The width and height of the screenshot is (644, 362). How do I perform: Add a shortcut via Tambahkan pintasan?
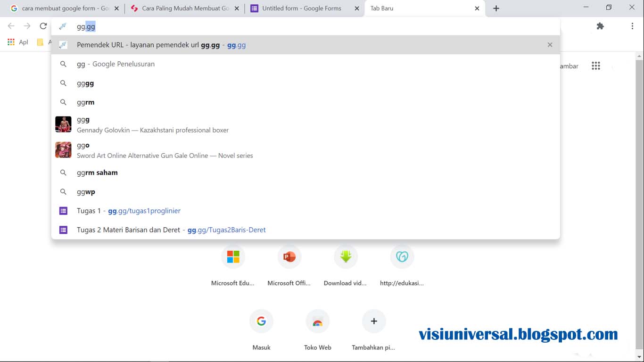click(373, 321)
